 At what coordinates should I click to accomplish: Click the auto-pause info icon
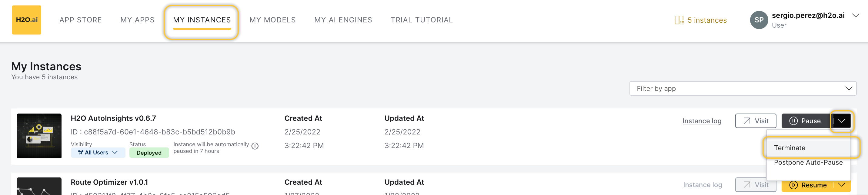pyautogui.click(x=255, y=146)
